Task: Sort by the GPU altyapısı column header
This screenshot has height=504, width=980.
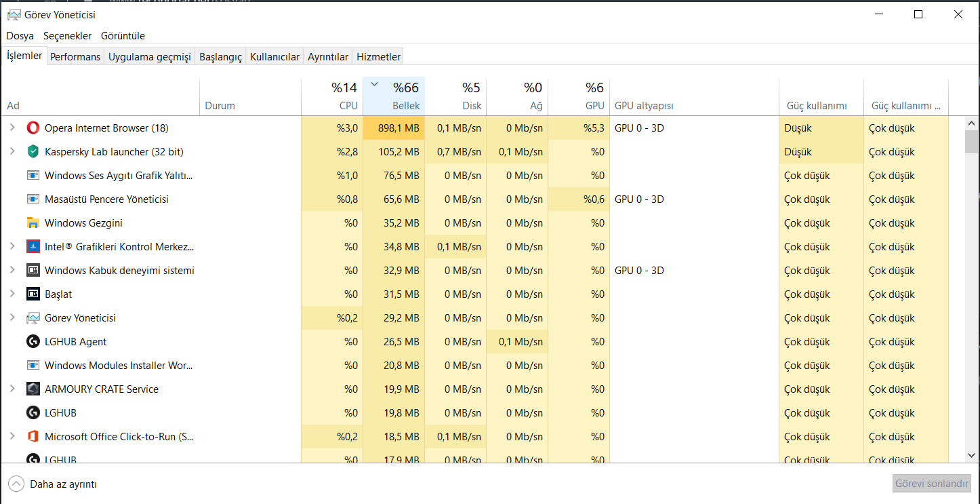Action: click(x=695, y=96)
